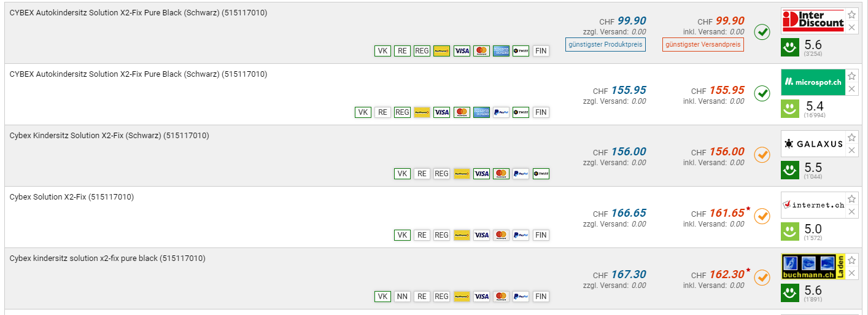Screen dimensions: 868x315
Task: Favorite the microspot.ch offer with star
Action: coord(851,76)
